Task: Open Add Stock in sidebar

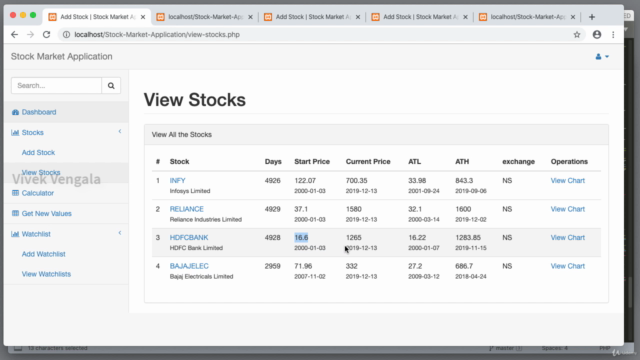Action: [38, 153]
